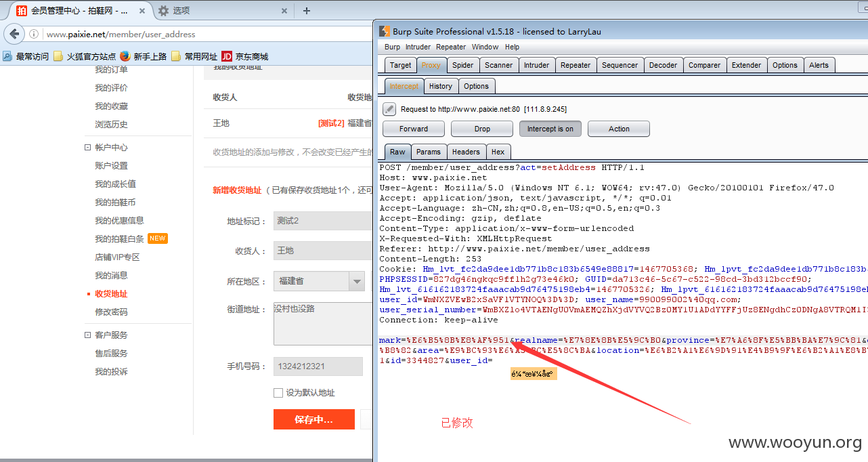Click the site info icon in the URL bar
Screen dimensions: 868x462
click(35, 34)
